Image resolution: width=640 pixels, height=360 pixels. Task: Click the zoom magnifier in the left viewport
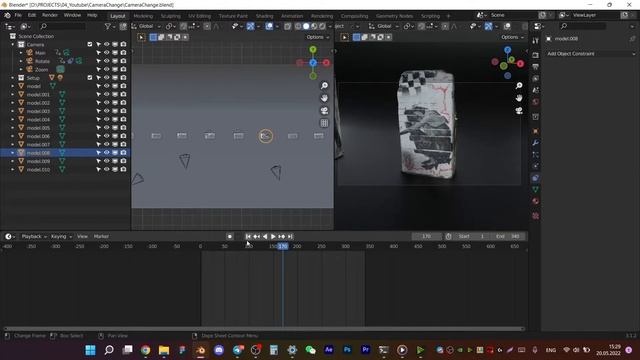[x=324, y=86]
